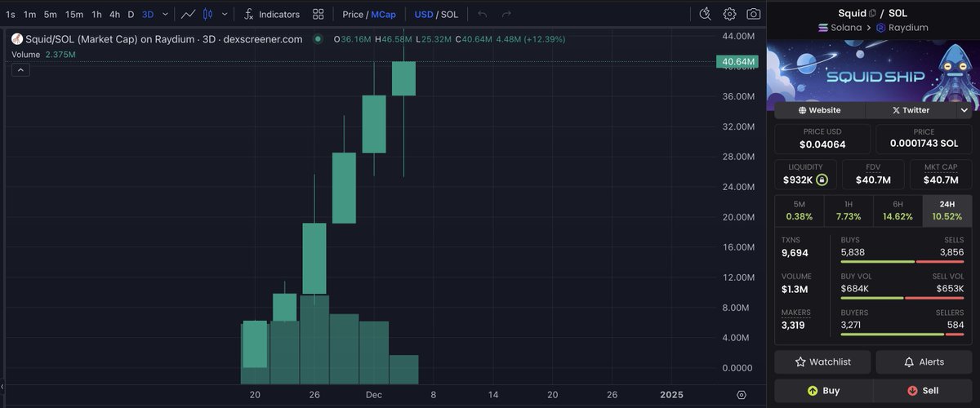
Task: Select the 4h timeframe
Action: point(114,15)
